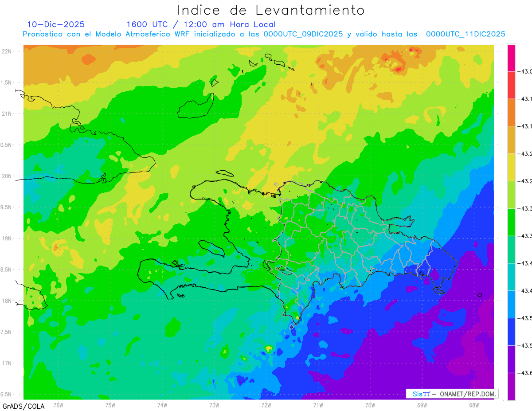Click the '1600 UTC / 12:00 am Hora Local' time label
Screen dimensions: 532x411
pyautogui.click(x=201, y=24)
